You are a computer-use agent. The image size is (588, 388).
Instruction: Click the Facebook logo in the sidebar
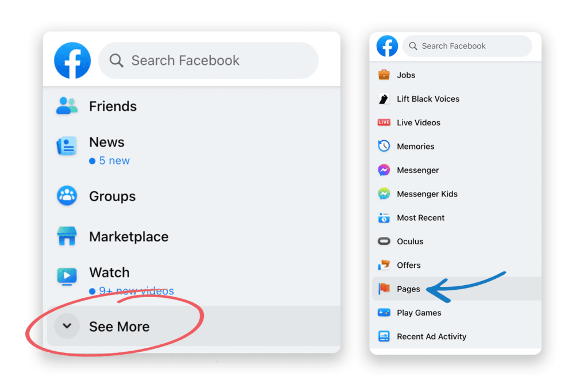click(x=72, y=60)
